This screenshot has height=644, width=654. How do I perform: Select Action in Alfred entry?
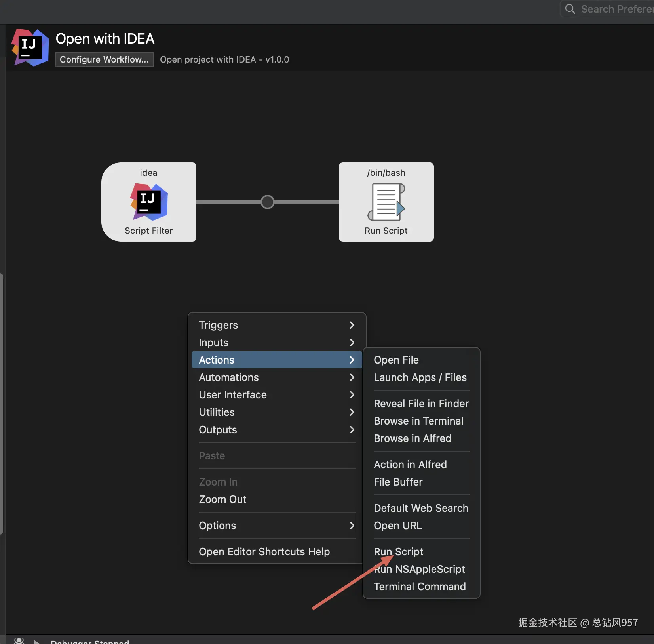[x=421, y=465]
